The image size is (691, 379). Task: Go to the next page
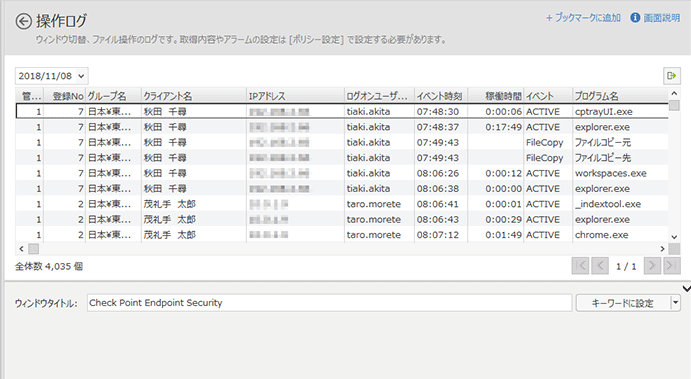click(x=652, y=266)
